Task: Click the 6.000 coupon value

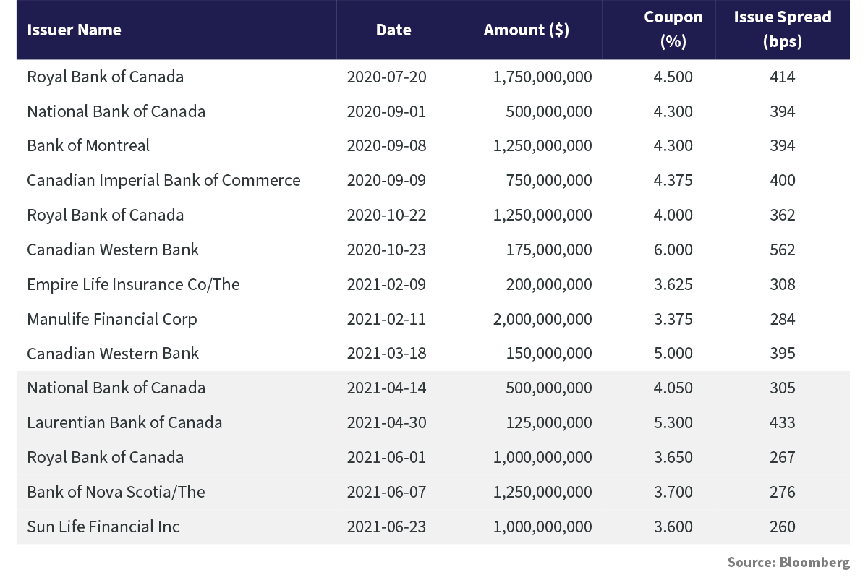Action: tap(673, 250)
